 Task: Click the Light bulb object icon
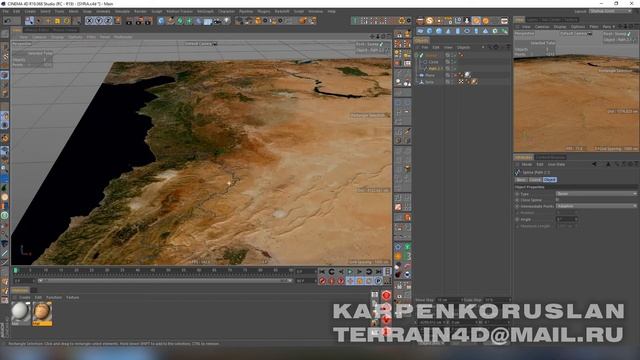[227, 21]
